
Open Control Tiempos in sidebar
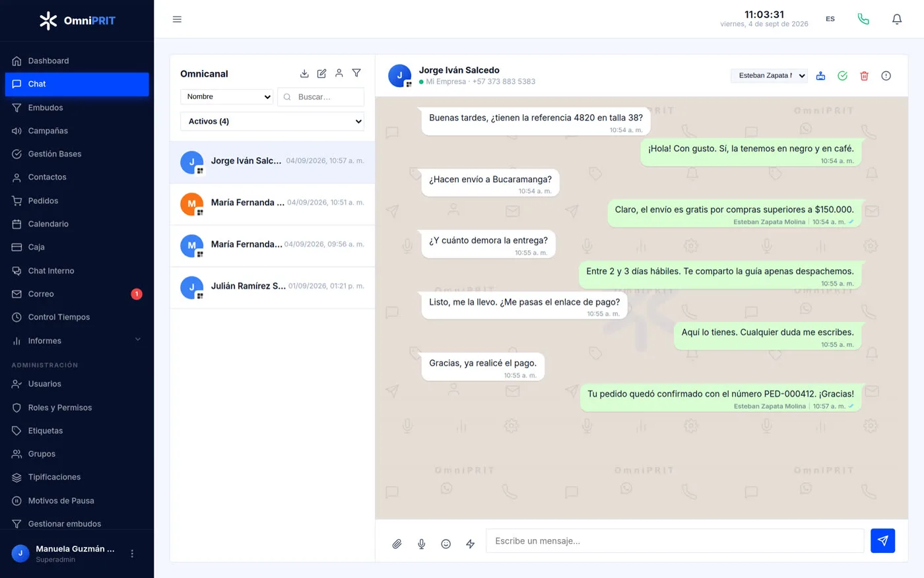coord(77,317)
